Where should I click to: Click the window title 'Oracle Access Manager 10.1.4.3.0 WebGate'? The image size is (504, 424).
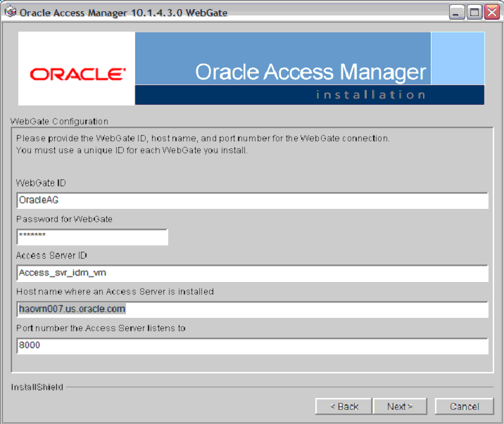123,13
